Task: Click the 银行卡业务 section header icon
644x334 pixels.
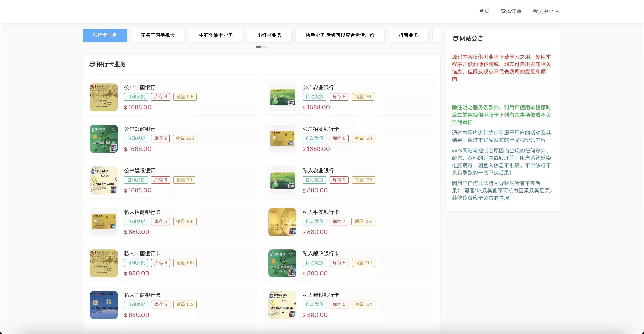Action: (92, 64)
